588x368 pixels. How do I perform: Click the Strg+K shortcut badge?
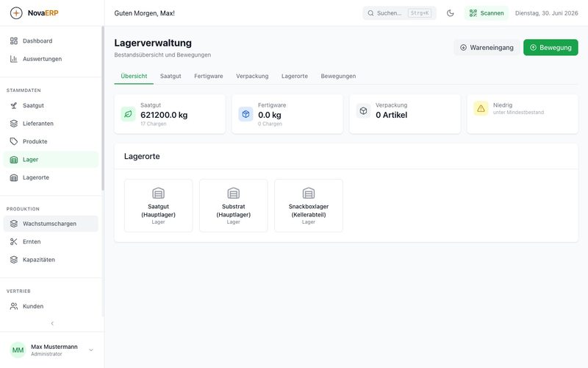[420, 13]
